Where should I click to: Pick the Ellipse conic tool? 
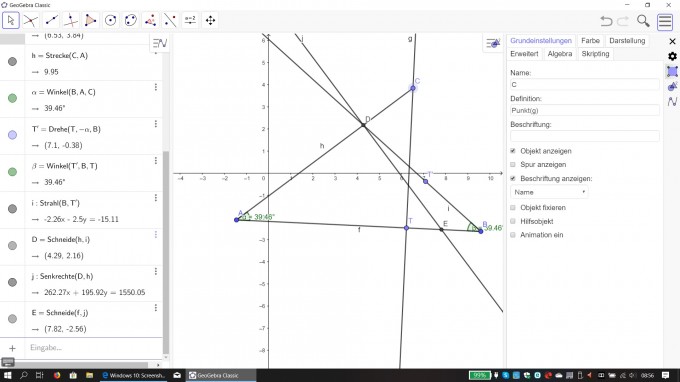click(131, 20)
